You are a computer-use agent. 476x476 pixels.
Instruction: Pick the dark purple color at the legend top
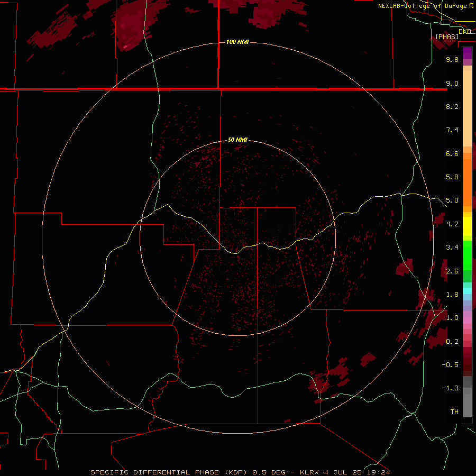[467, 53]
